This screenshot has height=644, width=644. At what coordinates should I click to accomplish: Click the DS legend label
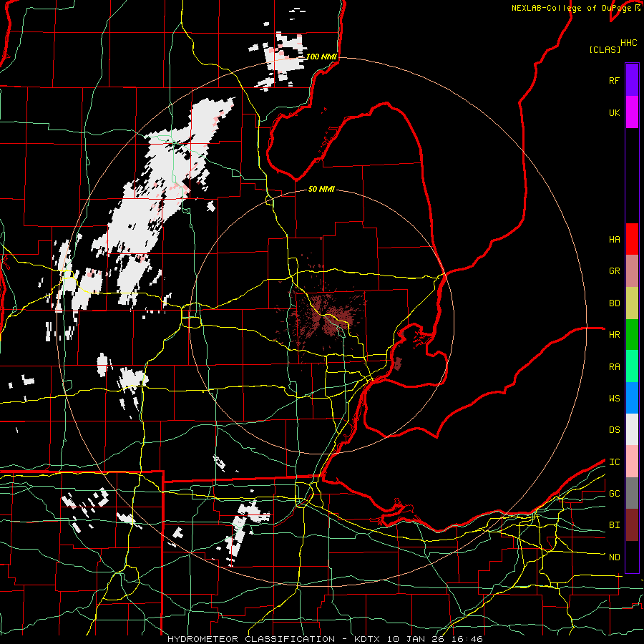(x=614, y=430)
